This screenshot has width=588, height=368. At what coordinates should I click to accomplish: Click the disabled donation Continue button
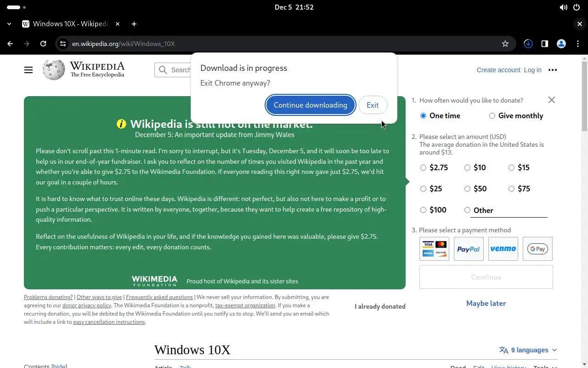pos(486,277)
